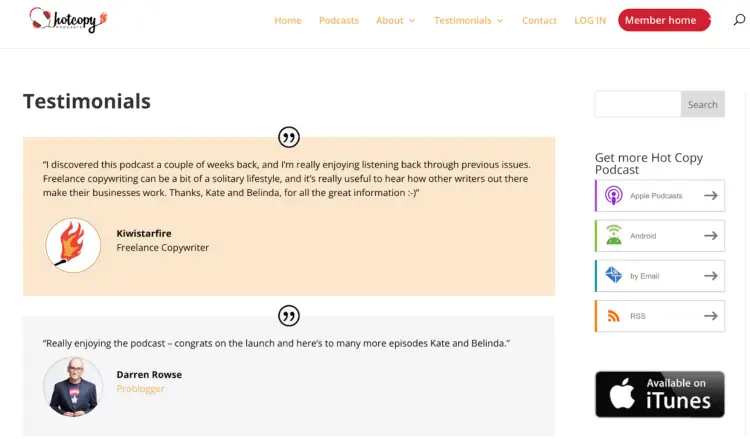Image resolution: width=750 pixels, height=439 pixels.
Task: Click arrow on Apple Podcasts row
Action: (711, 196)
